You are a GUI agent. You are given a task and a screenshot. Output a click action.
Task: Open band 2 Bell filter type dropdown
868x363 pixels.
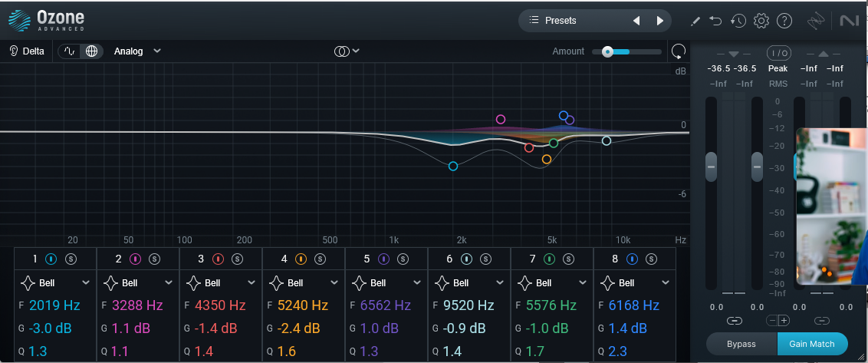[138, 282]
